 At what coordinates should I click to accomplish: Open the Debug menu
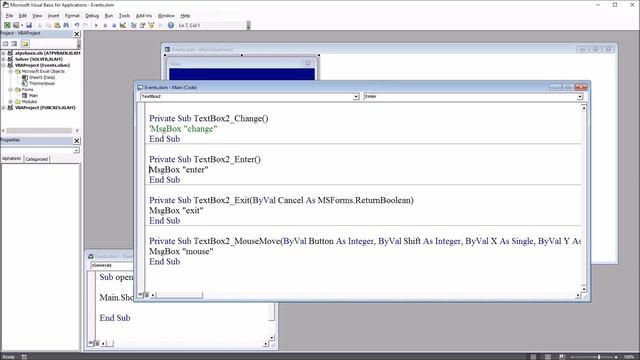coord(92,16)
